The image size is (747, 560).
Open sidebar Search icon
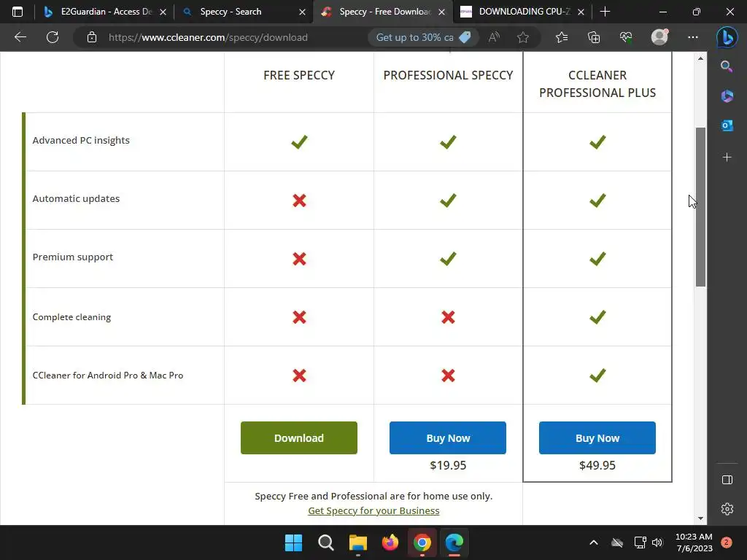[x=727, y=66]
